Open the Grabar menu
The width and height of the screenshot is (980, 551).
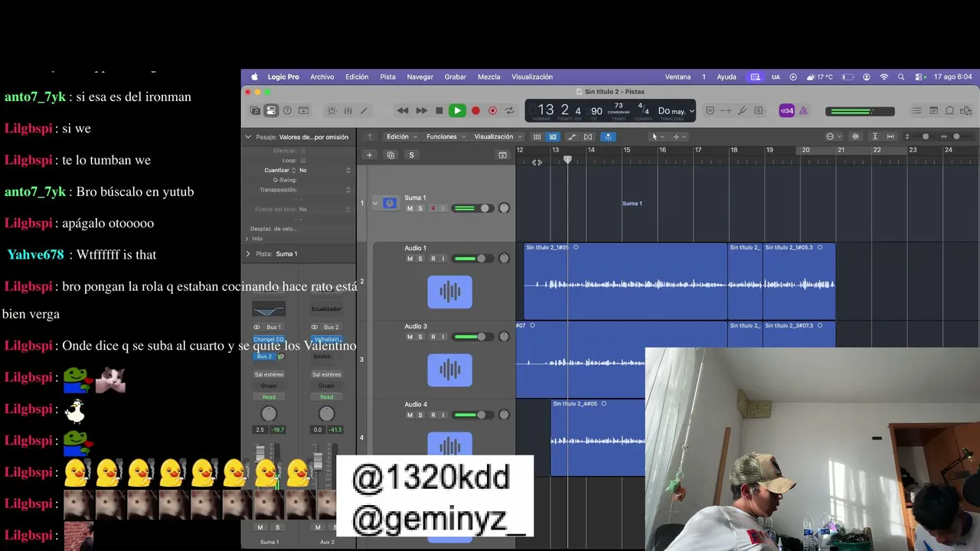point(456,77)
